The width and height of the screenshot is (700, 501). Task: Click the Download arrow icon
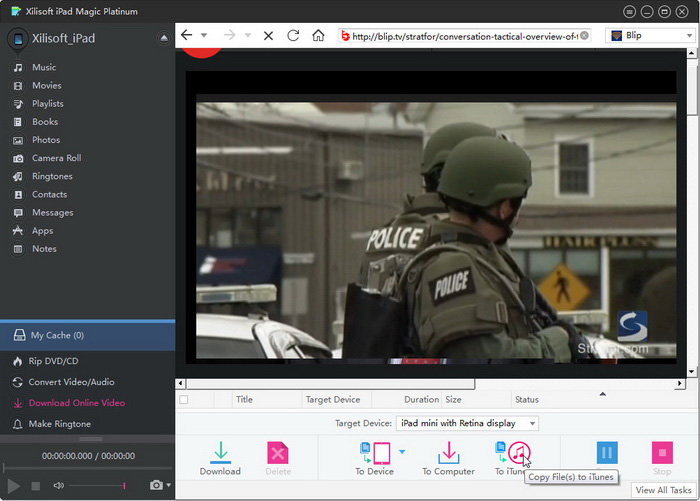pos(220,452)
